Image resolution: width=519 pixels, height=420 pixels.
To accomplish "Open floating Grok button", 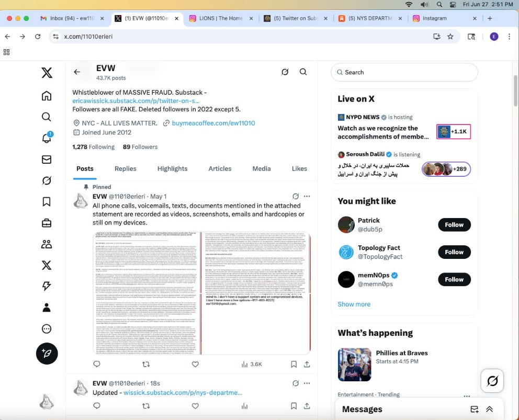I will (492, 381).
